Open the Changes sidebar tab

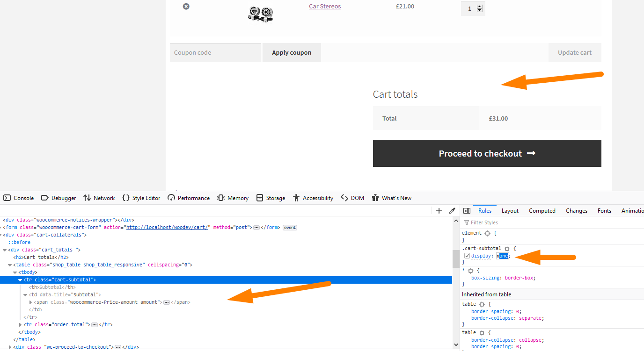577,211
